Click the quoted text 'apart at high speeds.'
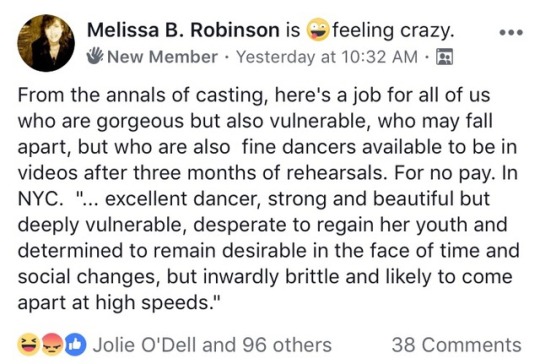The image size is (540, 364). 114,303
